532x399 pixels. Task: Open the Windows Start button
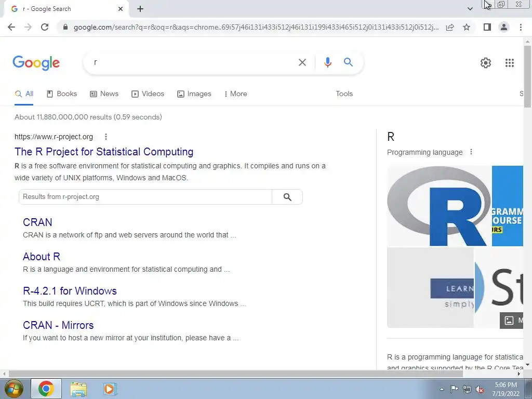click(13, 389)
